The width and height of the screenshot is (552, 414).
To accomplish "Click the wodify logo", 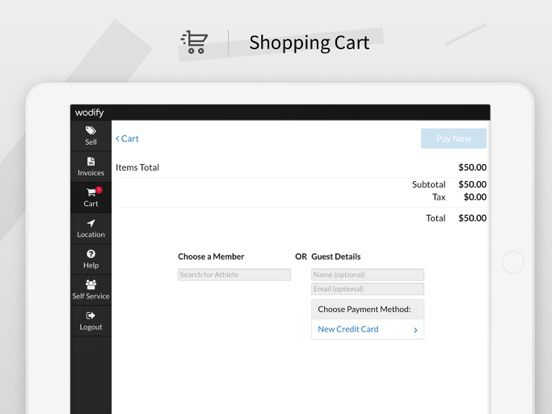I will [89, 113].
